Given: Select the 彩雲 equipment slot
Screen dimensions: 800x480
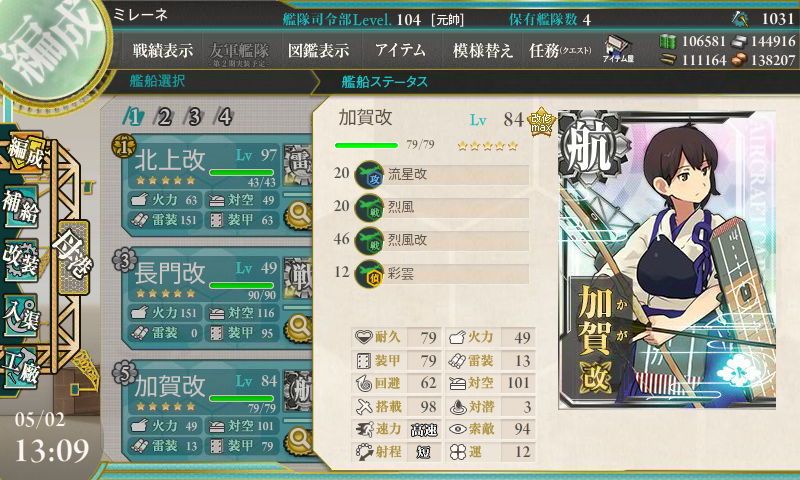Looking at the screenshot, I should pos(442,273).
